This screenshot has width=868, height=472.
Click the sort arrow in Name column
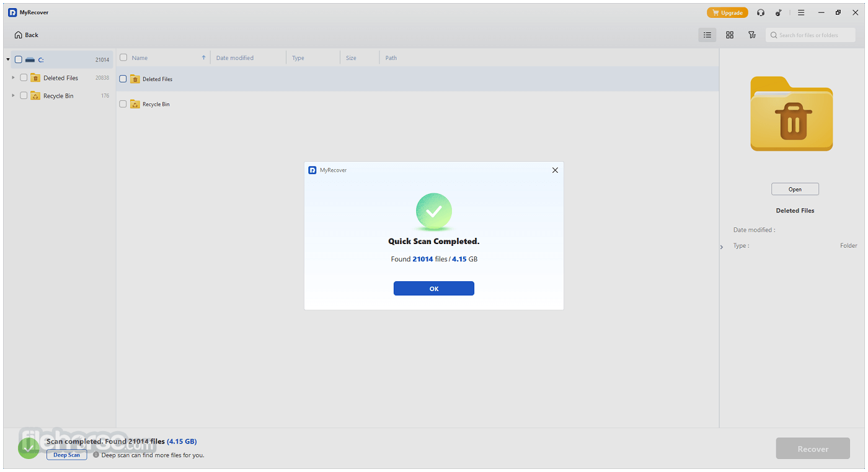(x=203, y=58)
